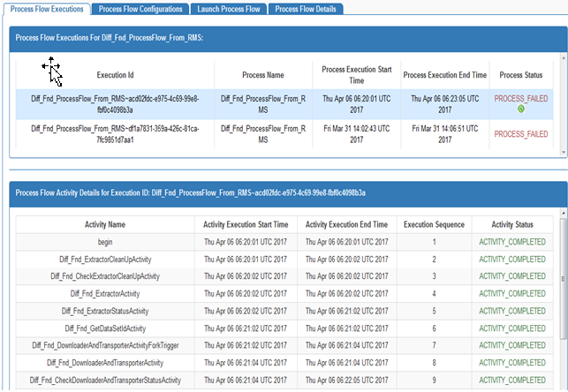568x392 pixels.
Task: Select CheckDownloaderAndTransporterStatusActivity row
Action: click(x=284, y=380)
